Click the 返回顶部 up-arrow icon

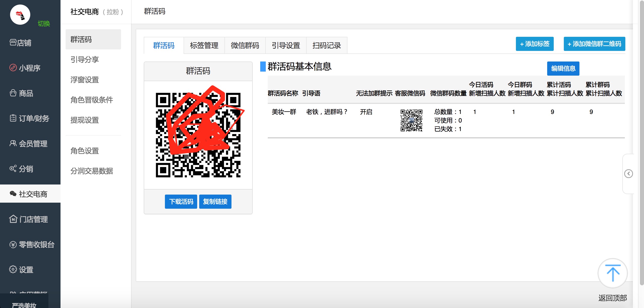tap(613, 273)
